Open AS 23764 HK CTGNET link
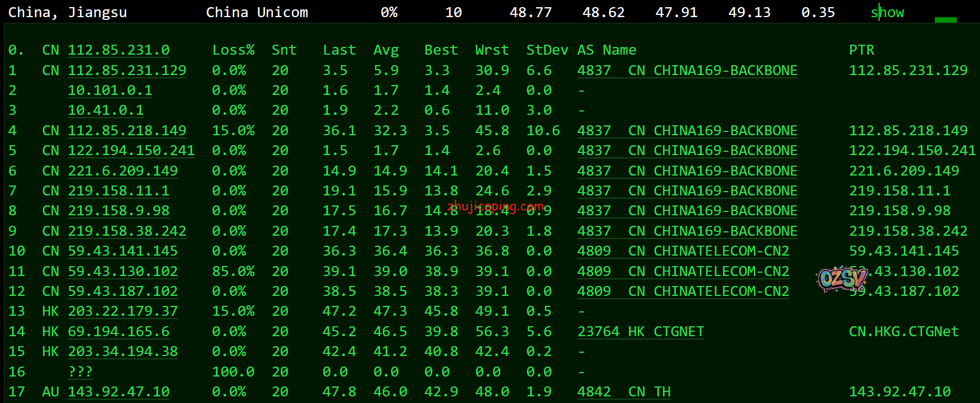This screenshot has height=403, width=980. point(640,332)
